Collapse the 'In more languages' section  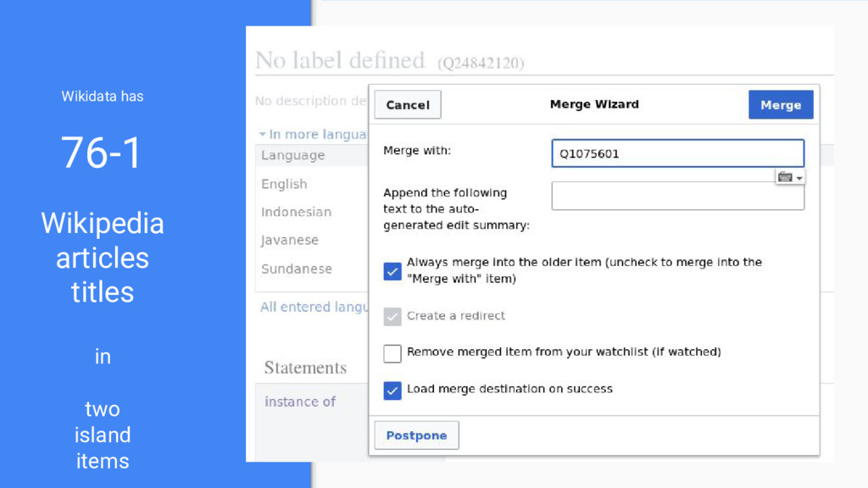(312, 134)
